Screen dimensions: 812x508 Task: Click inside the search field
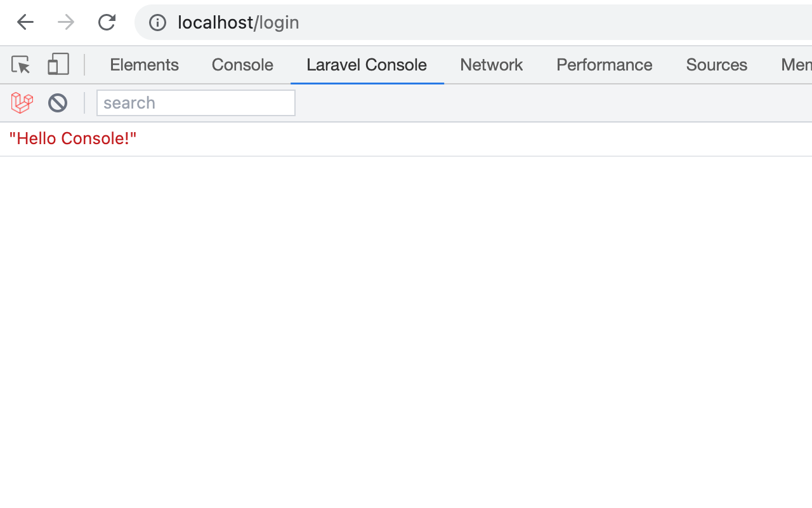195,102
